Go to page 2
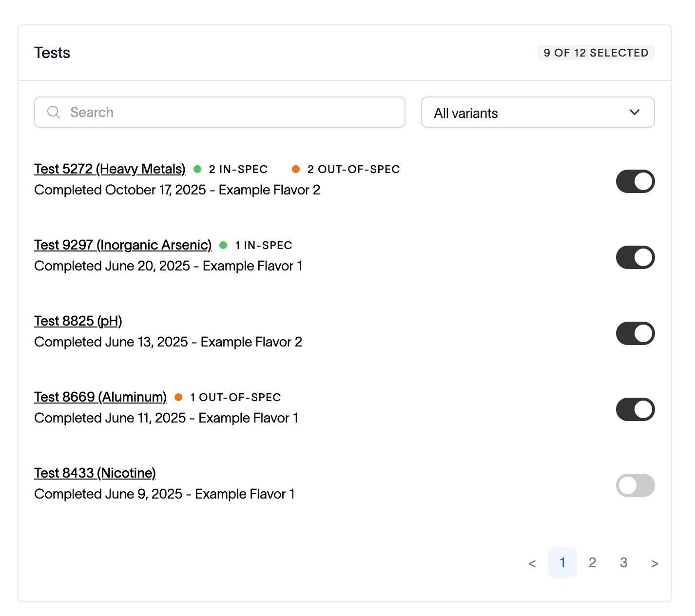Screen dimensions: 695x616 coord(593,562)
